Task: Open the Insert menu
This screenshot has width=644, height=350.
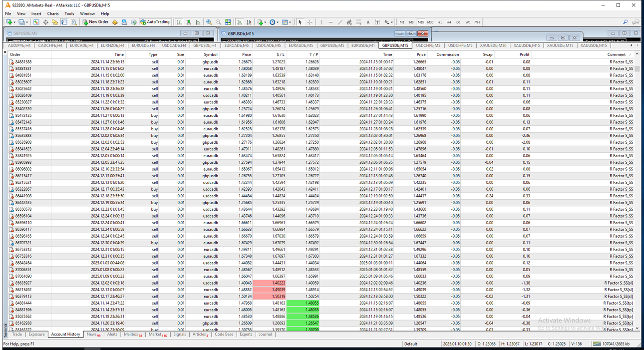Action: coord(36,13)
